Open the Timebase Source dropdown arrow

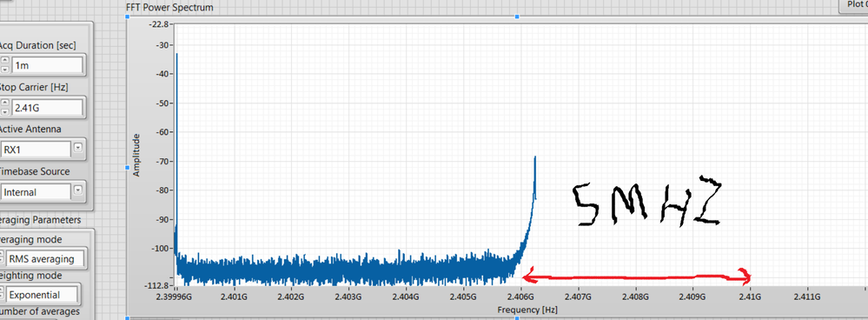tap(78, 190)
